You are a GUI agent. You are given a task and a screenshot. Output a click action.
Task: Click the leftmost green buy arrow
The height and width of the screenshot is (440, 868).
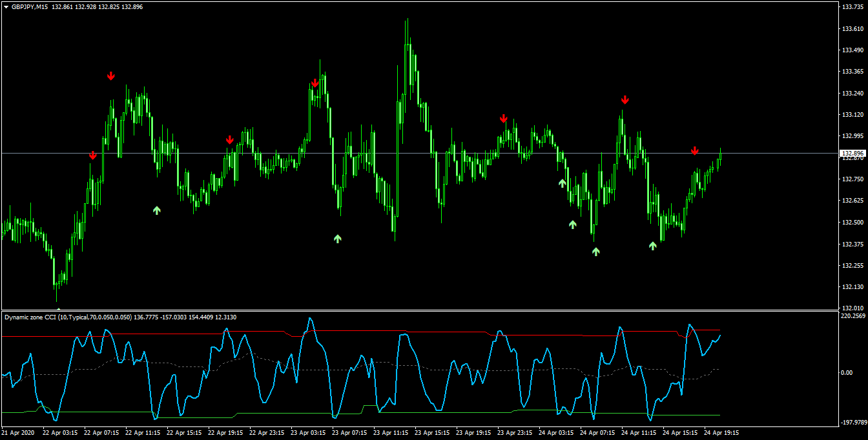(x=156, y=210)
